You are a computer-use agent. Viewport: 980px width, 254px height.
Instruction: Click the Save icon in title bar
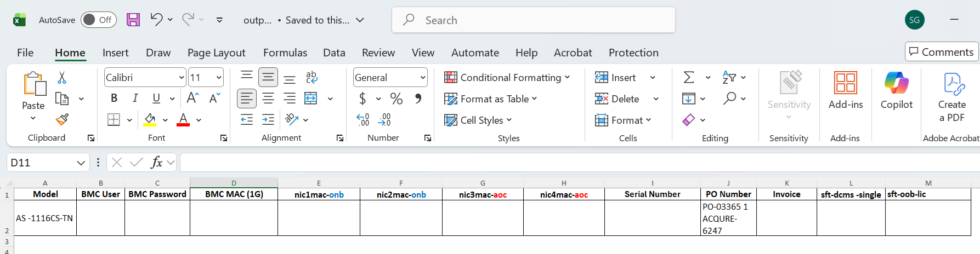133,20
